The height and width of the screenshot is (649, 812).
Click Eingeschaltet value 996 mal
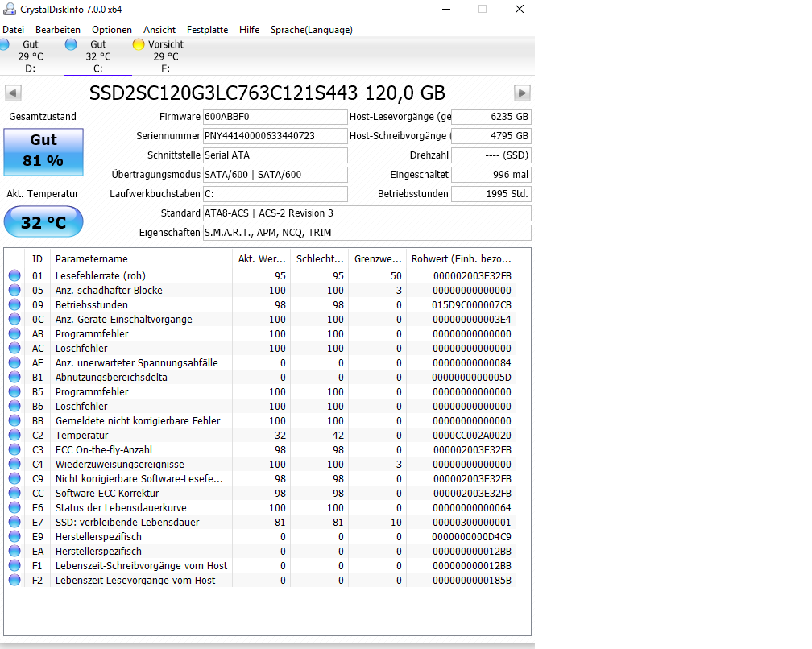click(x=491, y=175)
